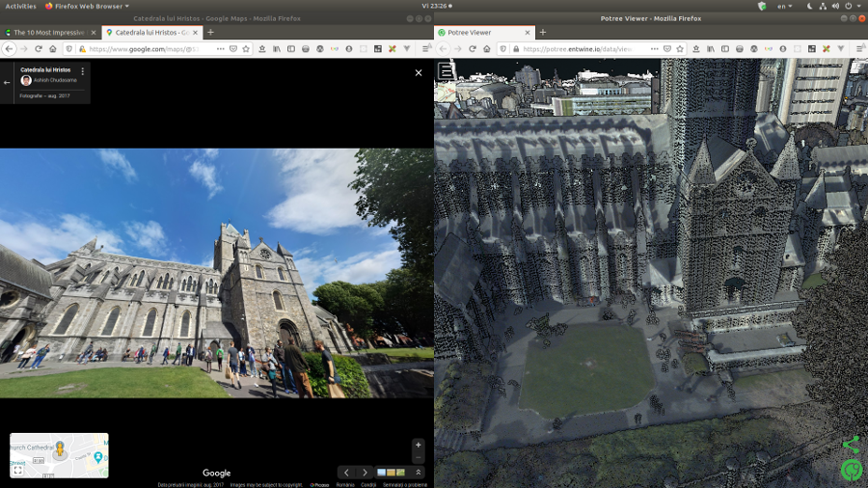This screenshot has height=488, width=868.
Task: Open the 'Semnalați o problemă' link
Action: coord(405,485)
